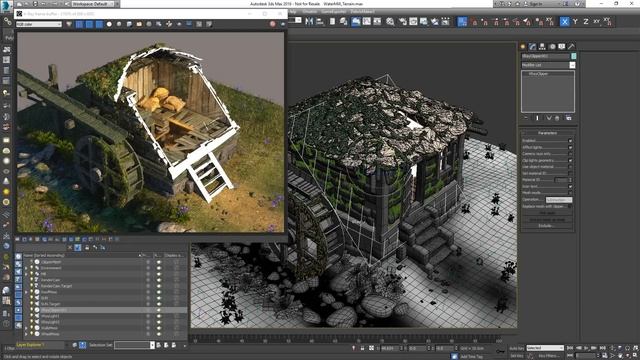Open the Motion tab in command panel

(x=552, y=47)
